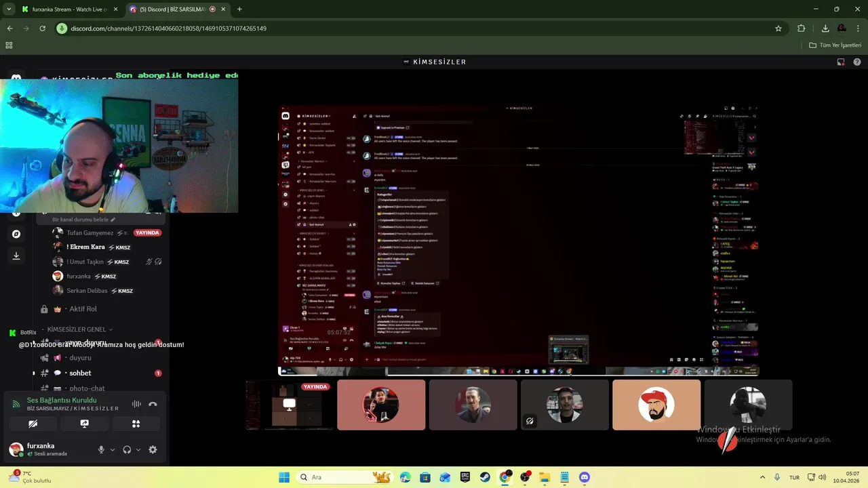Image resolution: width=868 pixels, height=488 pixels.
Task: Toggle camera on in the voice panel
Action: [x=33, y=424]
